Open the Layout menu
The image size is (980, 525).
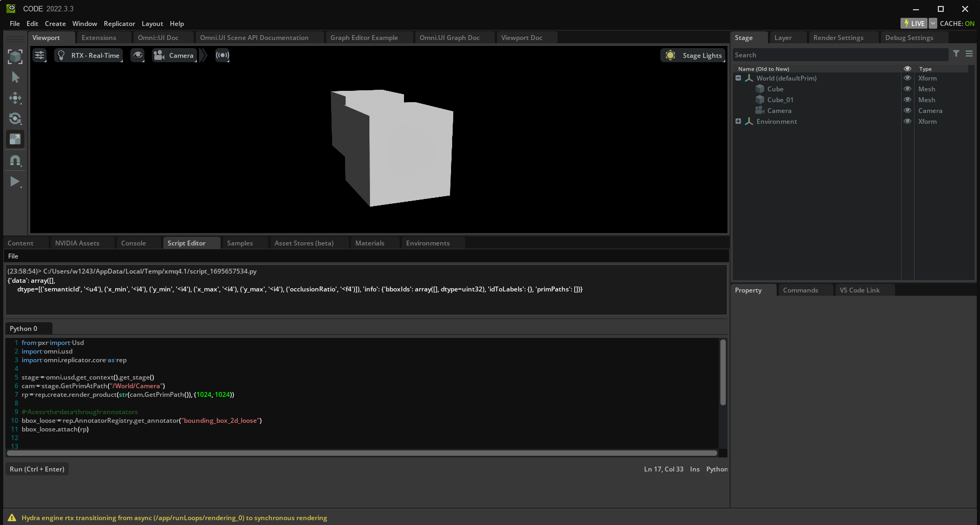click(x=152, y=23)
